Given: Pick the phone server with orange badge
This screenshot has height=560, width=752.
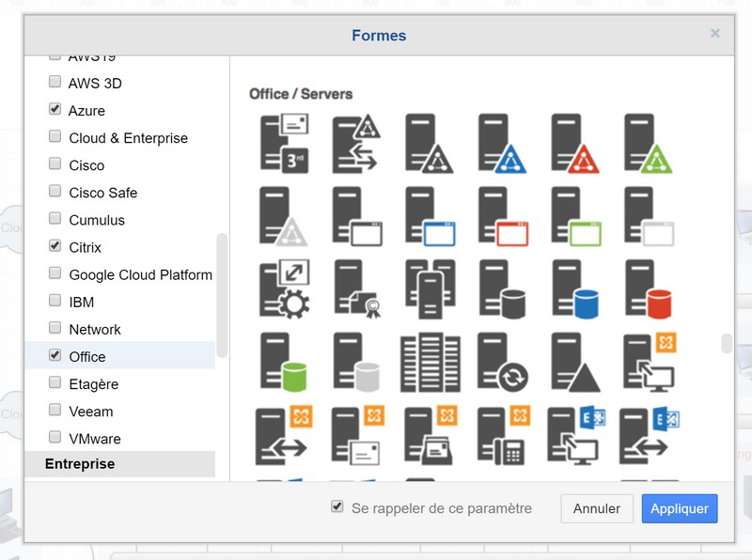Looking at the screenshot, I should (x=502, y=435).
